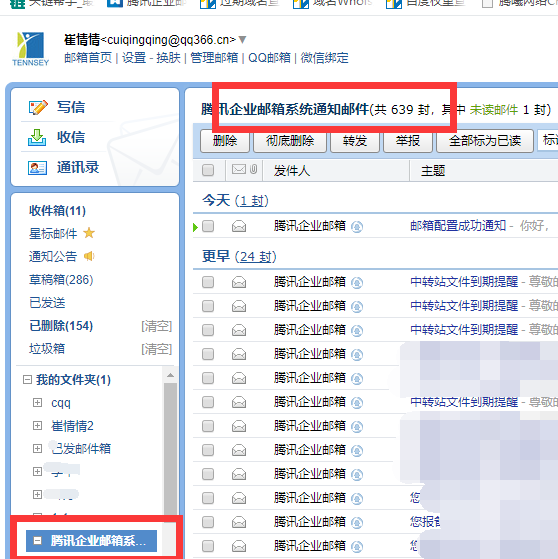
Task: Open 管理邮箱 link
Action: click(x=214, y=58)
